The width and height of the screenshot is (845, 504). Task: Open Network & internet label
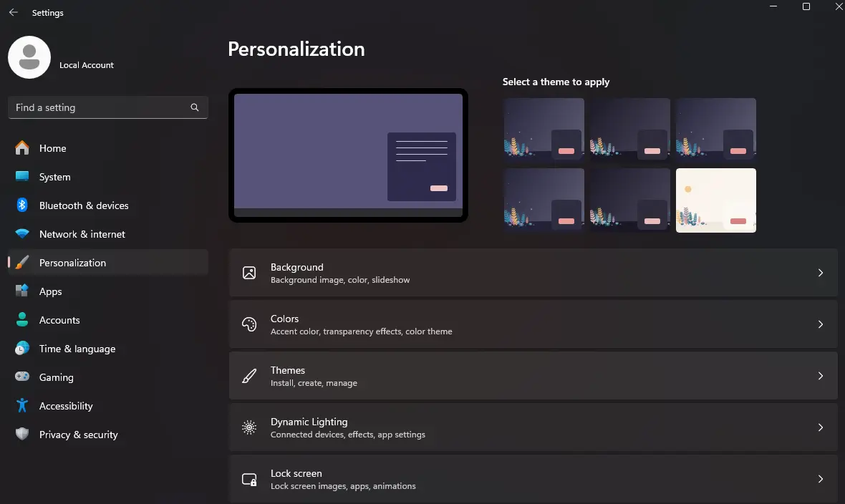coord(82,234)
